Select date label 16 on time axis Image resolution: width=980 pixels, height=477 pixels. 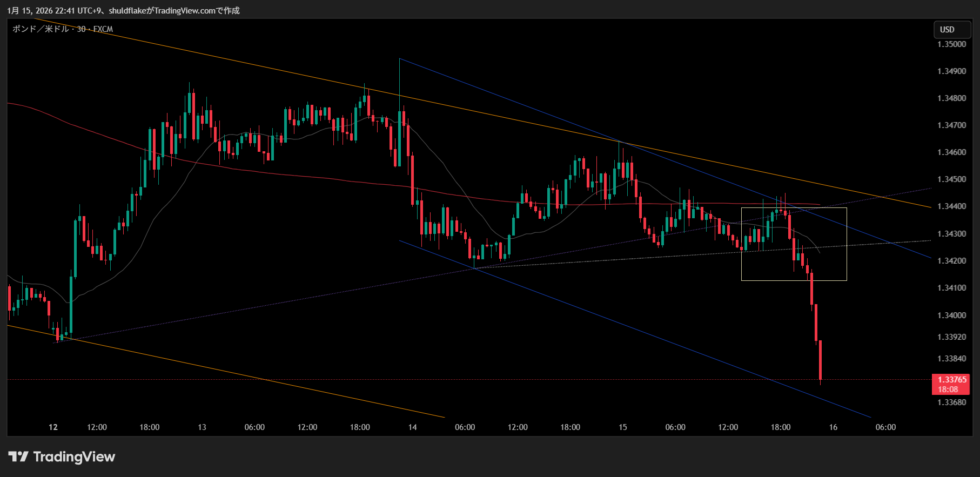coord(833,427)
